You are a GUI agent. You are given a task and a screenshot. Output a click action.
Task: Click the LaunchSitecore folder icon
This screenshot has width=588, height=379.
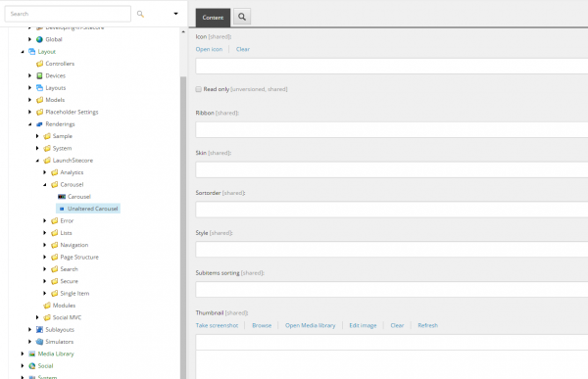point(47,161)
